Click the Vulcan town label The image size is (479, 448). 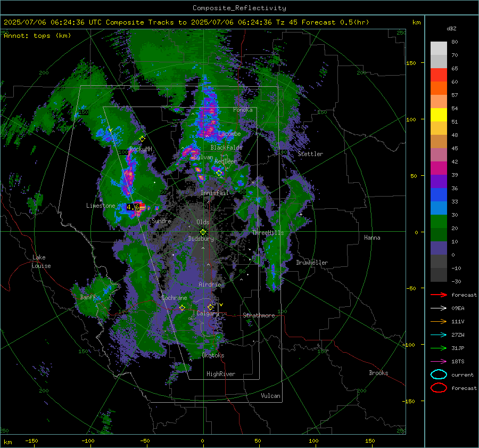(271, 396)
